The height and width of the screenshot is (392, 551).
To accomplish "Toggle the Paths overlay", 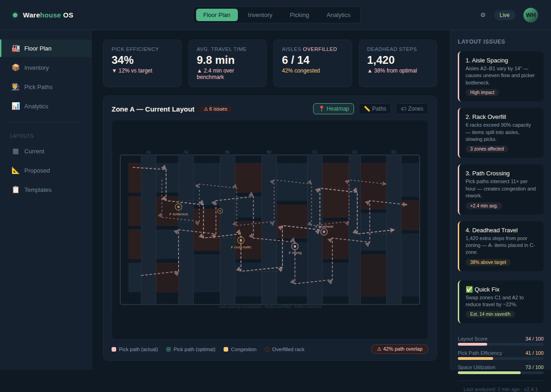I will click(375, 109).
